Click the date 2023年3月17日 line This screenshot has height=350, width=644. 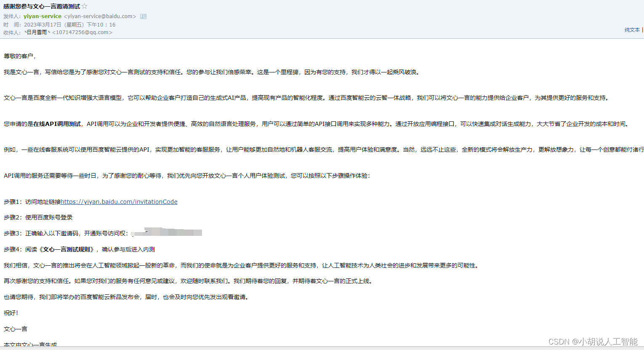click(69, 24)
